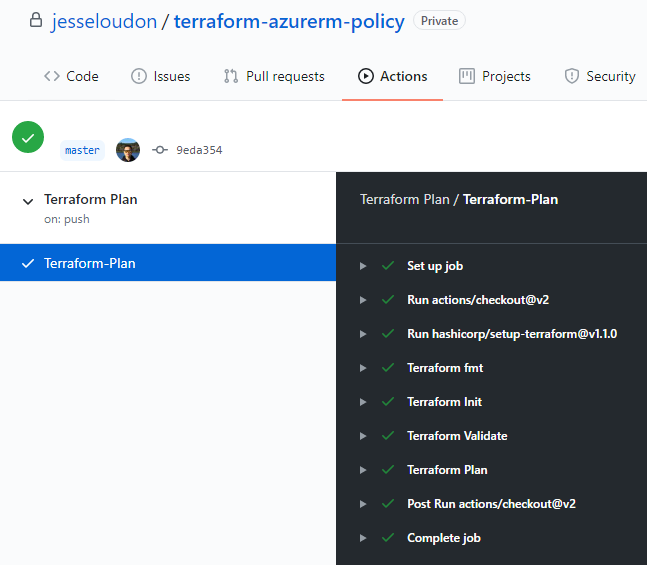Click the commit node icon beside 9eda354
This screenshot has width=647, height=565.
(160, 150)
